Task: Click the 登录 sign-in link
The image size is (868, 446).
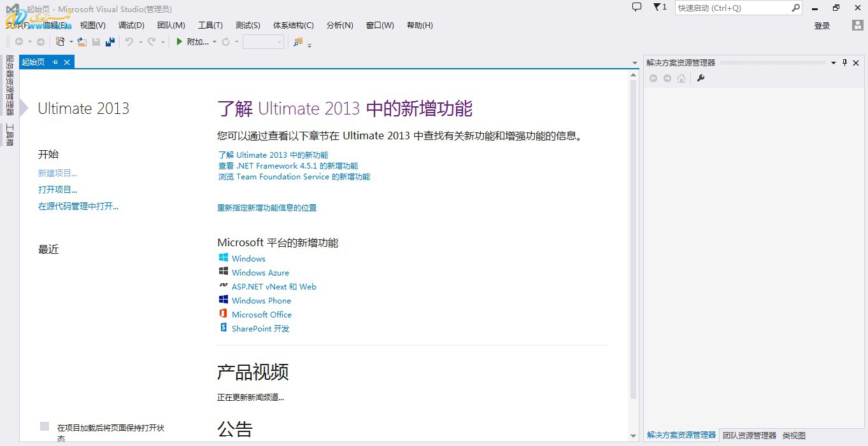Action: (822, 26)
